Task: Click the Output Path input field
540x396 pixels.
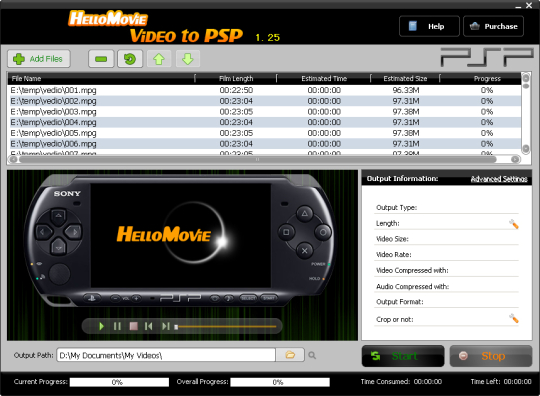Action: [x=166, y=355]
